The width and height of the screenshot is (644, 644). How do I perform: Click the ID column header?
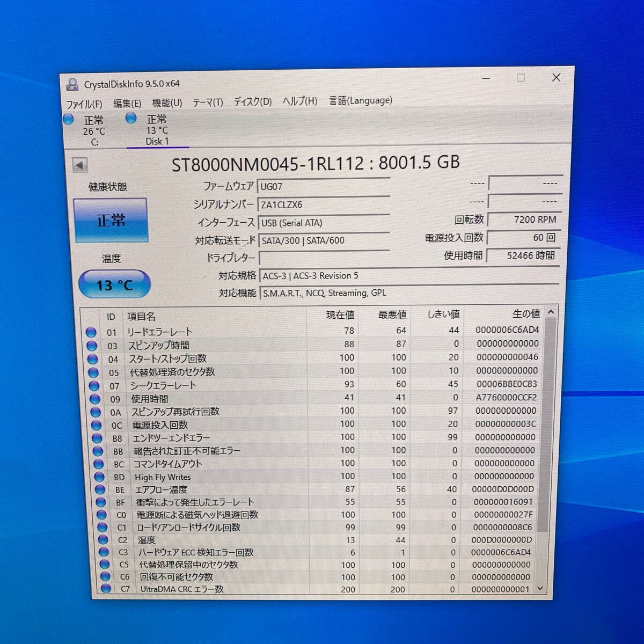(111, 317)
